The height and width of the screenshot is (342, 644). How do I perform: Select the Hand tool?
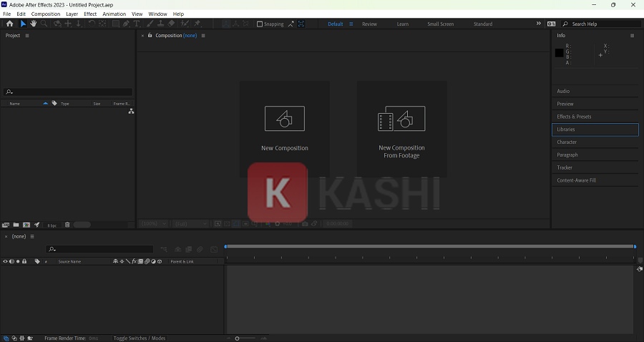pyautogui.click(x=33, y=24)
